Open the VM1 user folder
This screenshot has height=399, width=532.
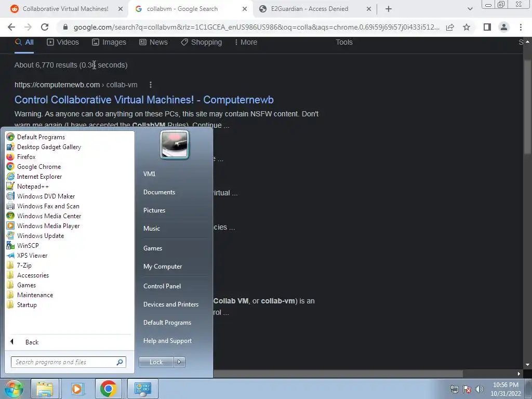point(149,174)
